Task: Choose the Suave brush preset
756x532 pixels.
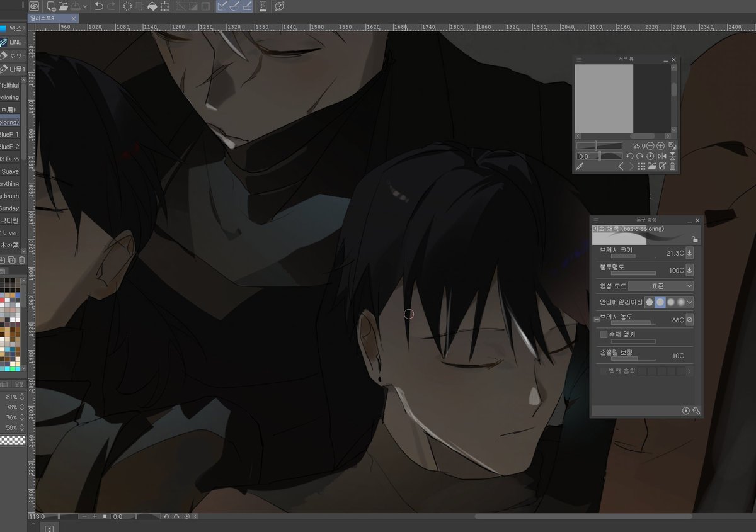Action: [x=10, y=171]
